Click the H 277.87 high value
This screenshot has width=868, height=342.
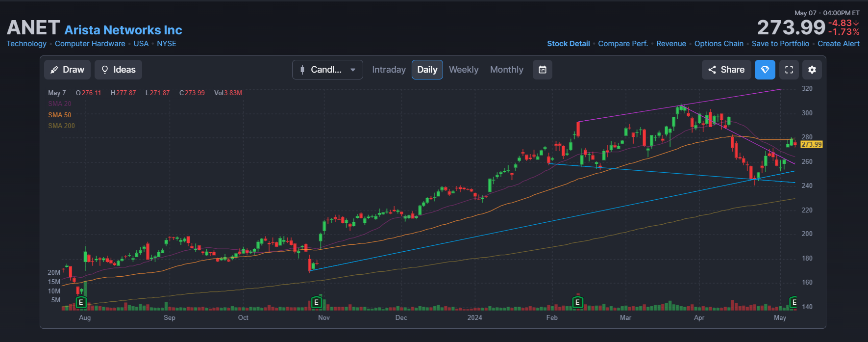(x=124, y=93)
